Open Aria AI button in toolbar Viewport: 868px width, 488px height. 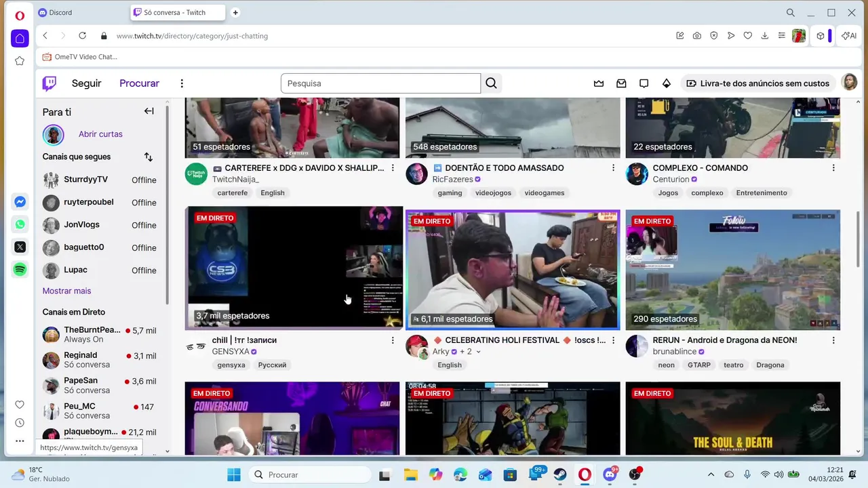pyautogui.click(x=849, y=36)
